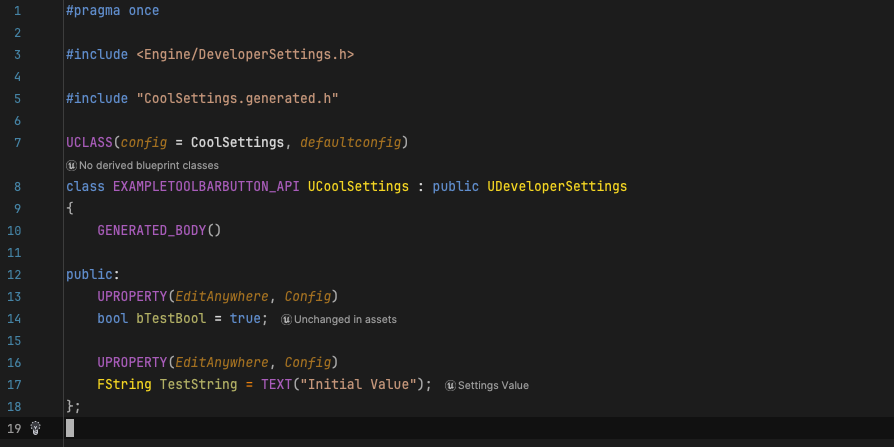This screenshot has width=894, height=447.
Task: Click the 'public:' access specifier on line 12
Action: click(93, 274)
